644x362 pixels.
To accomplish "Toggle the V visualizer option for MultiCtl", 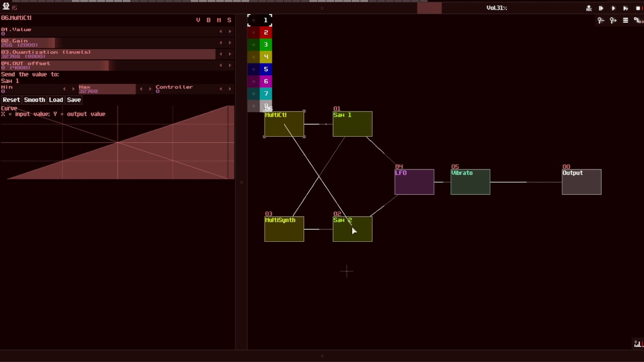I will click(x=198, y=20).
